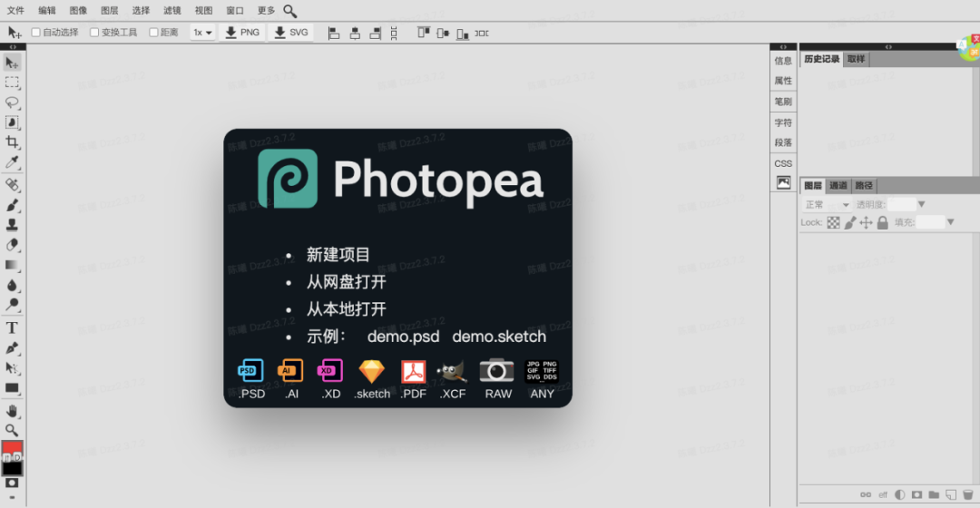
Task: Click the link layers icon
Action: (x=866, y=494)
